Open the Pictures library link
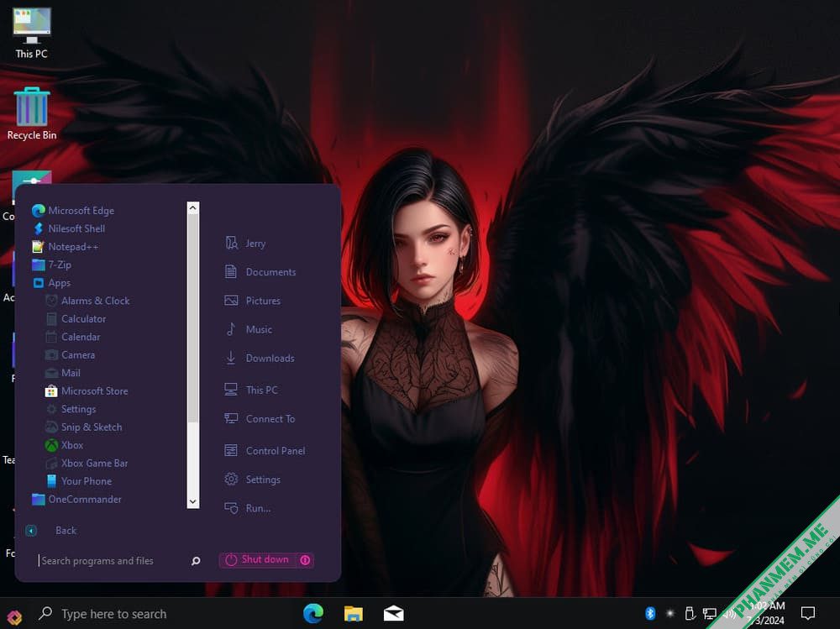 (252, 301)
